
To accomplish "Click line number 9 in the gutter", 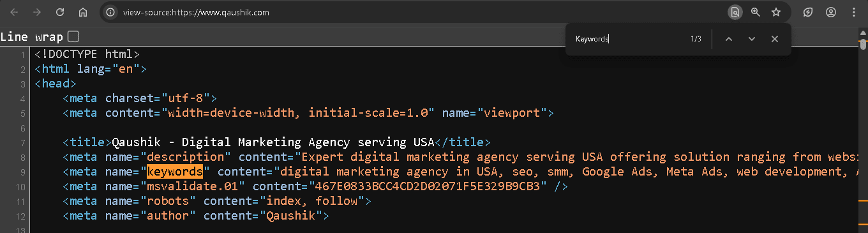I will click(x=22, y=172).
